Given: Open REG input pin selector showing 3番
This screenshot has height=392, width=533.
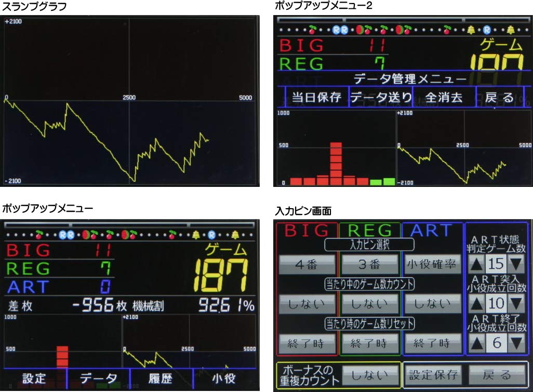Looking at the screenshot, I should pyautogui.click(x=369, y=265).
